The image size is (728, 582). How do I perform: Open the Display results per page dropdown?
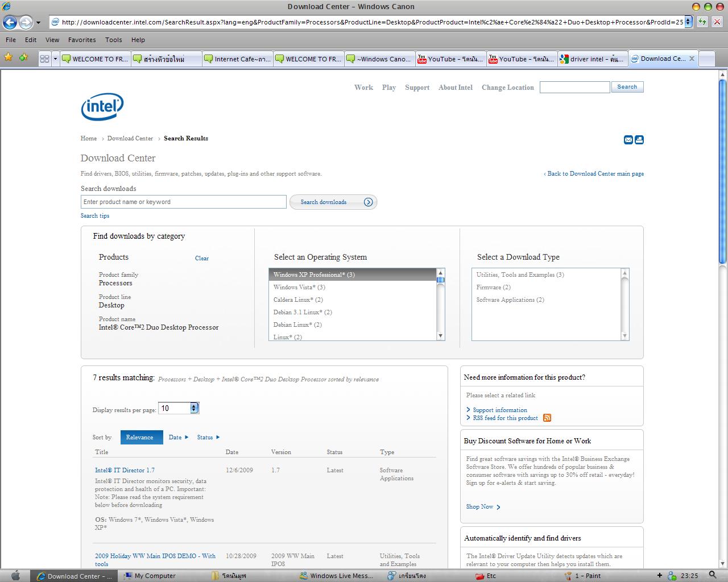(x=179, y=408)
